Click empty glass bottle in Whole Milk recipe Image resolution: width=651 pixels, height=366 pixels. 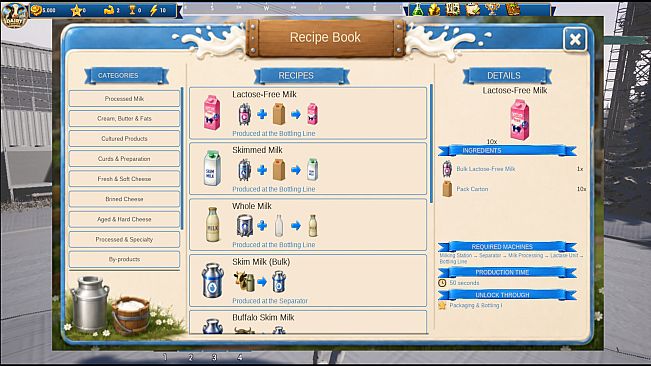[279, 225]
